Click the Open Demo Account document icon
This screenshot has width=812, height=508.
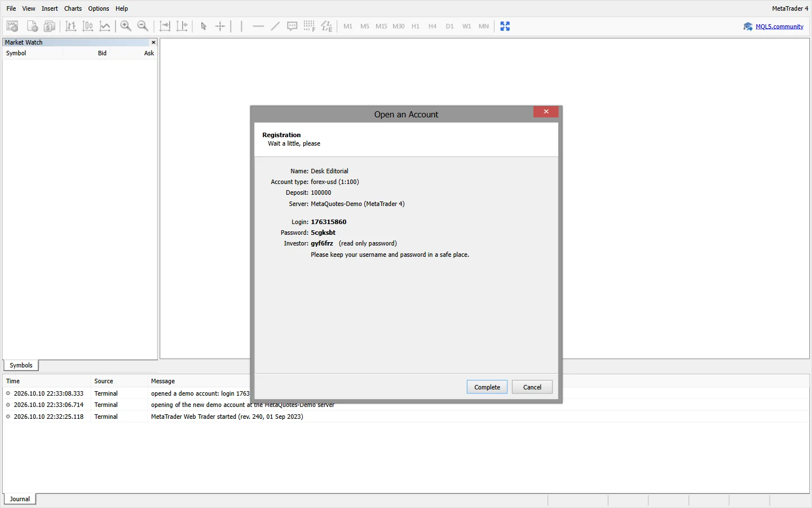click(x=32, y=26)
